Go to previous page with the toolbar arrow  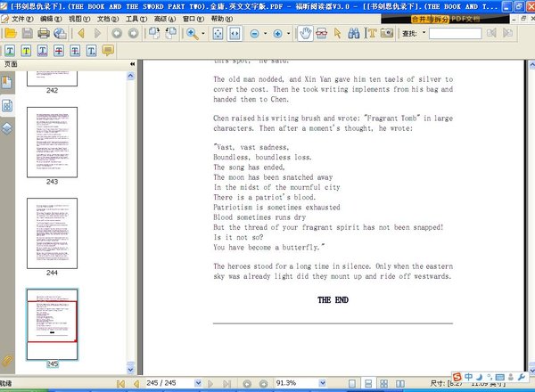81,33
